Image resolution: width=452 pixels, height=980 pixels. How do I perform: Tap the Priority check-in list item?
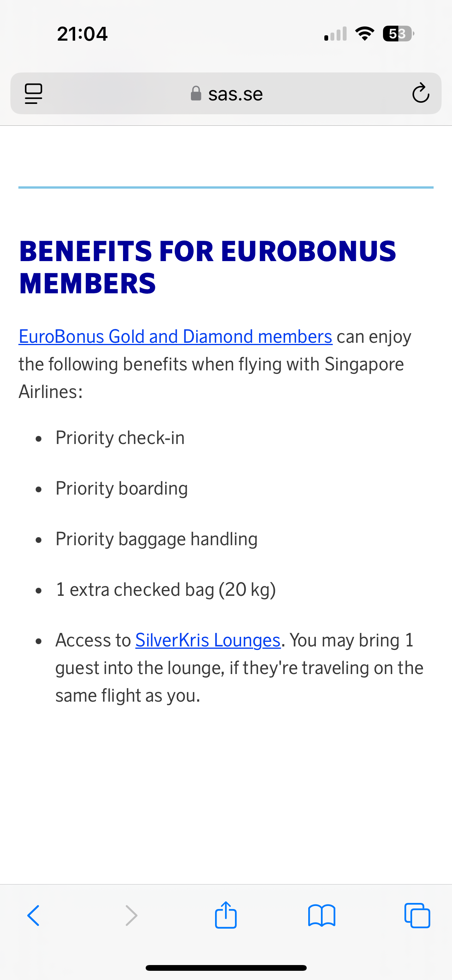tap(120, 438)
